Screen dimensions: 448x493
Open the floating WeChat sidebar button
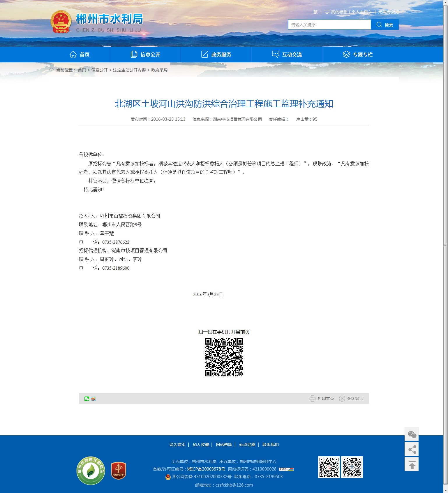click(412, 434)
